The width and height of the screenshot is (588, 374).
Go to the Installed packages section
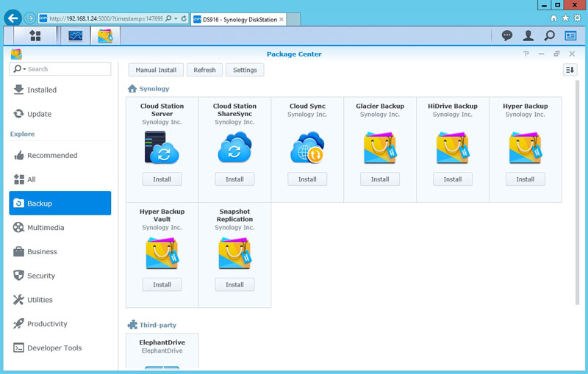42,90
